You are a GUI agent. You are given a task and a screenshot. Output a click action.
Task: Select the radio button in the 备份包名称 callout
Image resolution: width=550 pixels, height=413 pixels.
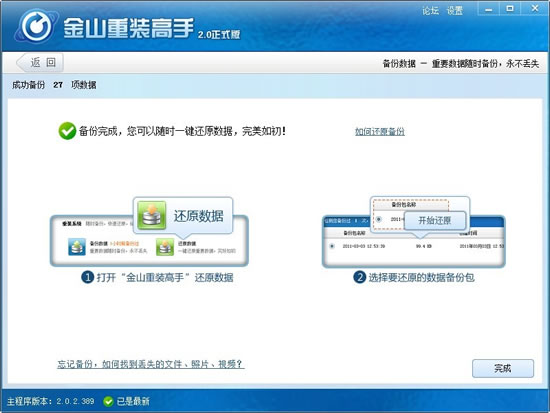379,219
